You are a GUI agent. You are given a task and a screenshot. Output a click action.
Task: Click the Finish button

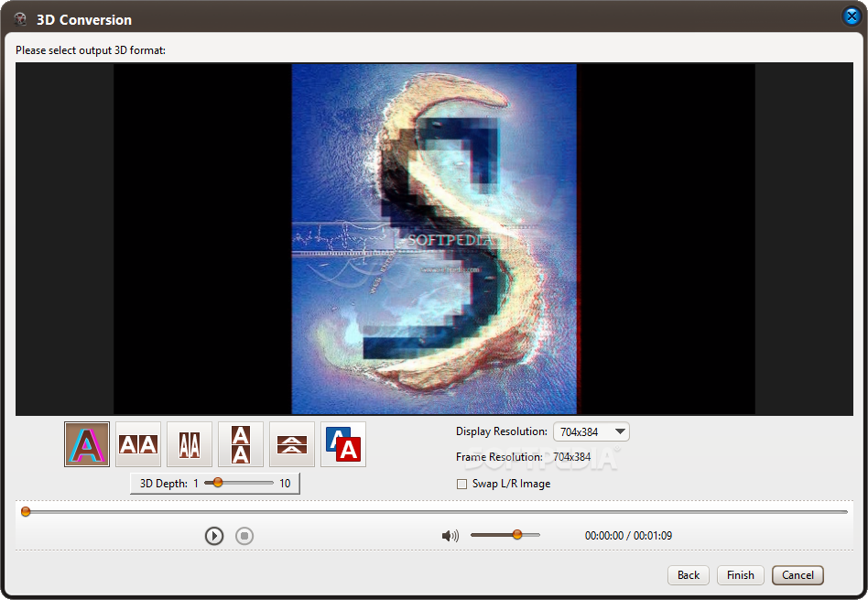(740, 575)
